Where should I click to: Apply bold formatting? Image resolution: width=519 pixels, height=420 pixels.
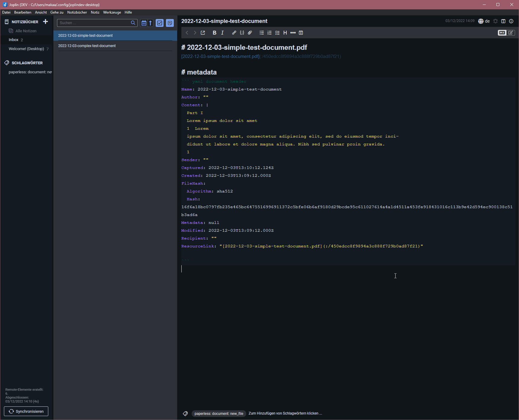(x=215, y=33)
